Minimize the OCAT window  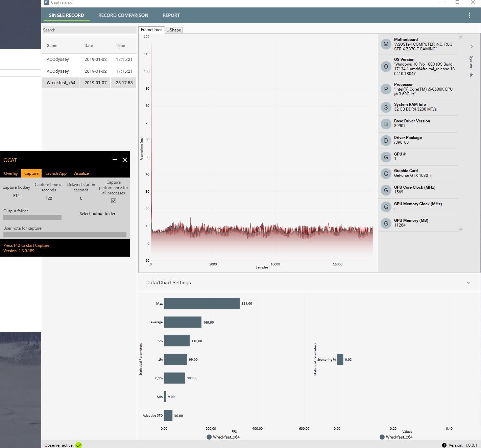(x=115, y=160)
